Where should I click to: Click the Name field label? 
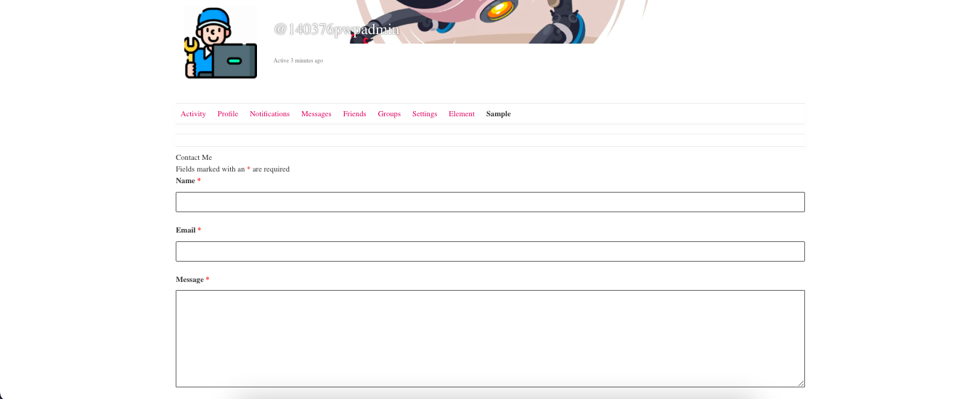(188, 181)
